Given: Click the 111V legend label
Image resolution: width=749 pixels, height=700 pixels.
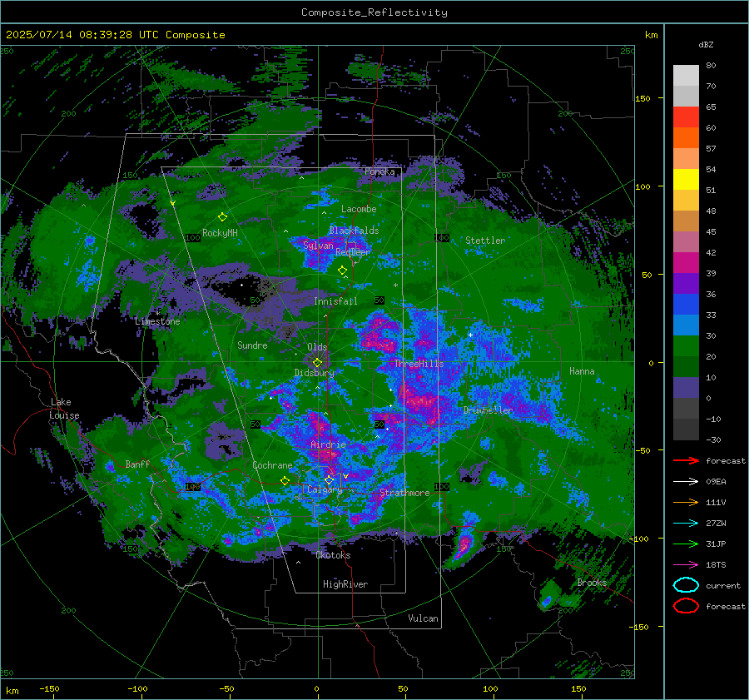Looking at the screenshot, I should [x=716, y=502].
